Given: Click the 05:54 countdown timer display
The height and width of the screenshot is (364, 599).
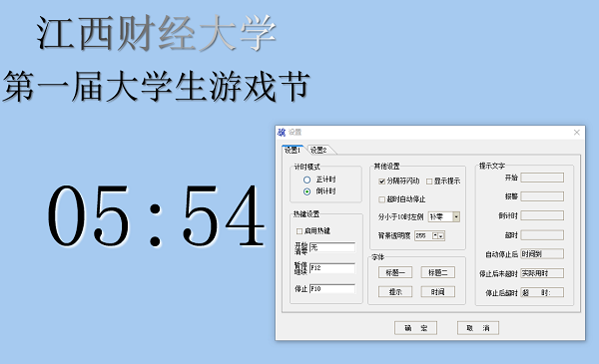Looking at the screenshot, I should (x=156, y=216).
